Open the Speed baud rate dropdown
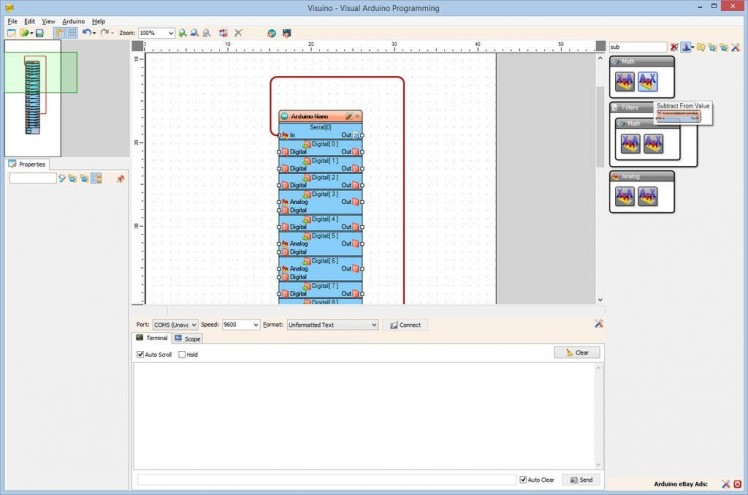748x495 pixels. point(255,325)
